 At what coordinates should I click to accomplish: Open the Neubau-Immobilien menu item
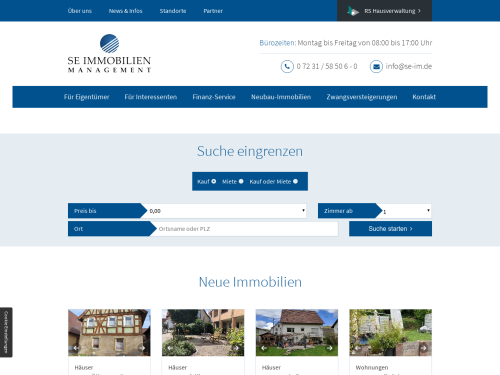click(281, 97)
